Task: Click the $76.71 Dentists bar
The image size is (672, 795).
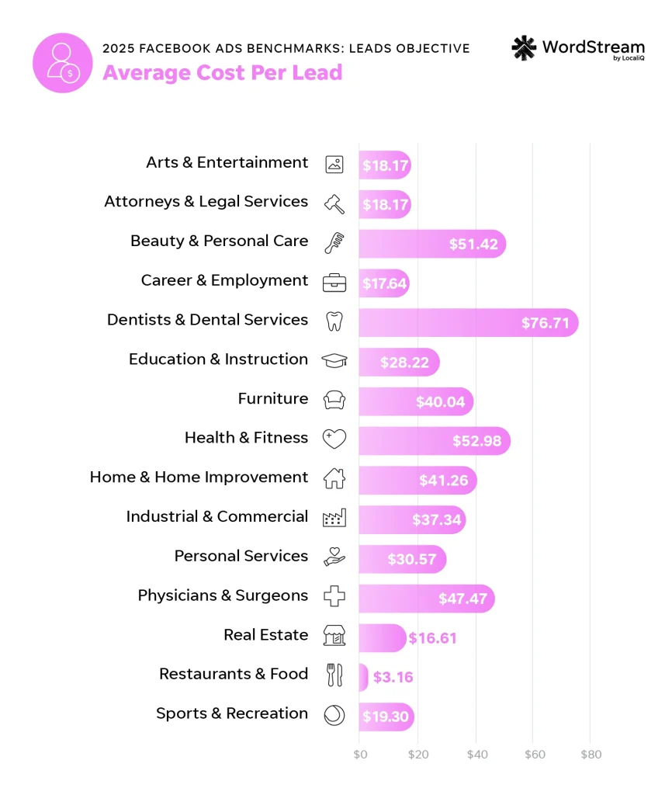Action: 468,322
